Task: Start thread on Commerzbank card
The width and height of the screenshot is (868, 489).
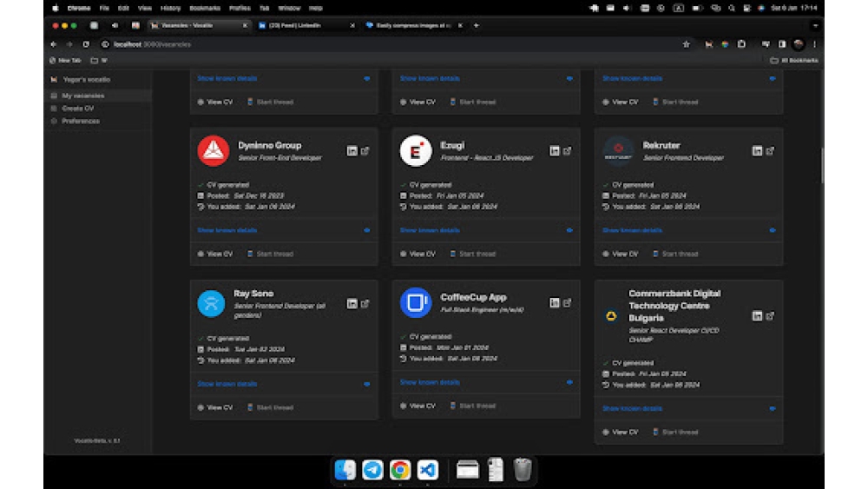Action: coord(675,433)
